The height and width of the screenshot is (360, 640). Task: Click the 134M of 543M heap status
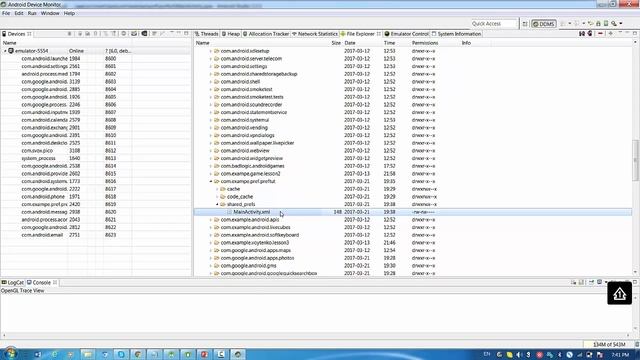pos(609,345)
